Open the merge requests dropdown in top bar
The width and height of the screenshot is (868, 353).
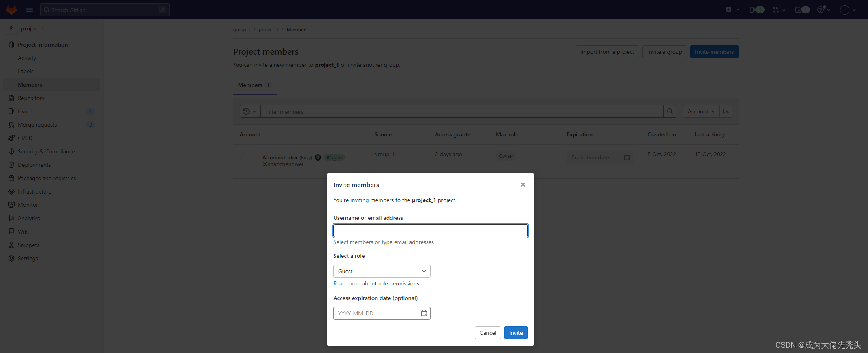point(779,10)
